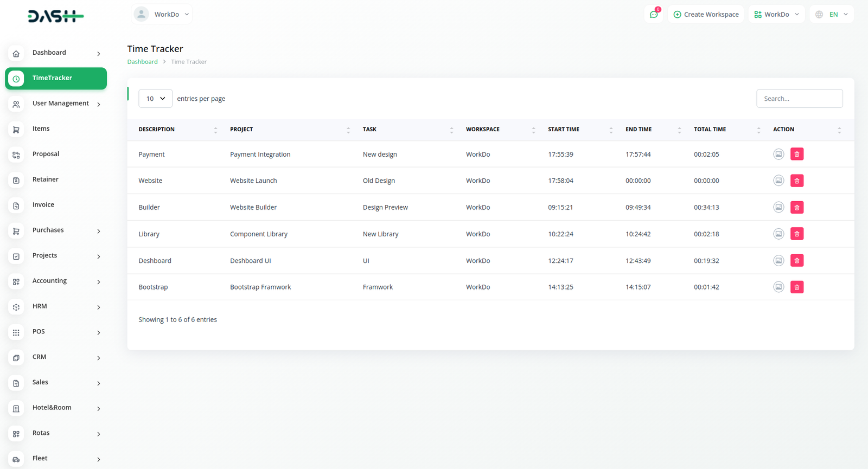View screenshots for the Deshboard entry
Image resolution: width=868 pixels, height=469 pixels.
778,261
